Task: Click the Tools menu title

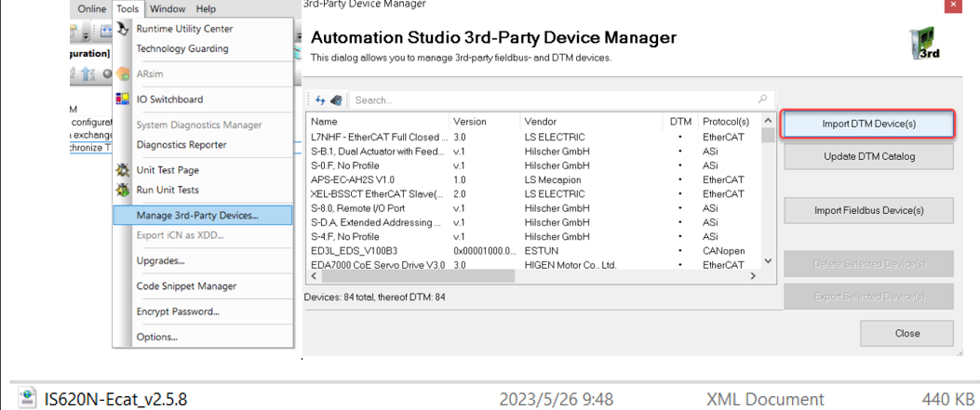Action: (x=128, y=8)
